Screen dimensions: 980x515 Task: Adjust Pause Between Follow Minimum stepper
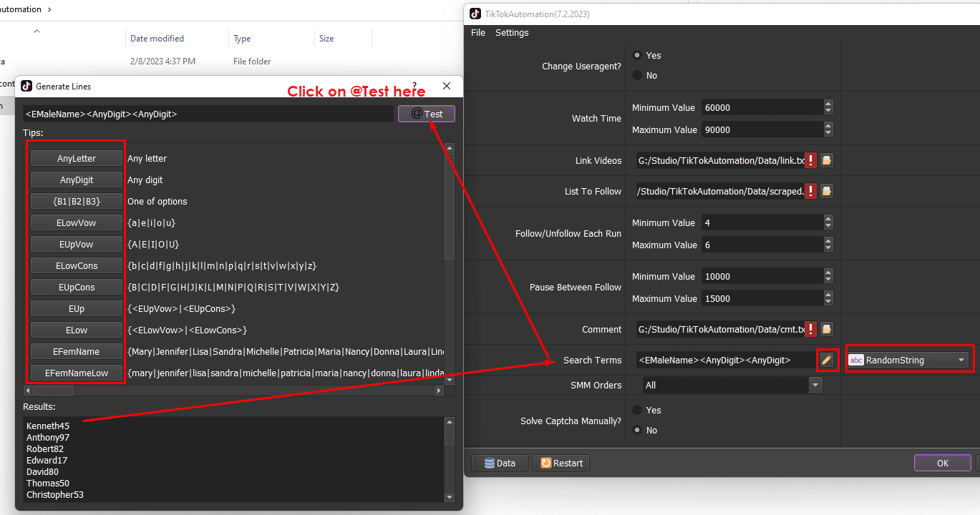tap(828, 276)
